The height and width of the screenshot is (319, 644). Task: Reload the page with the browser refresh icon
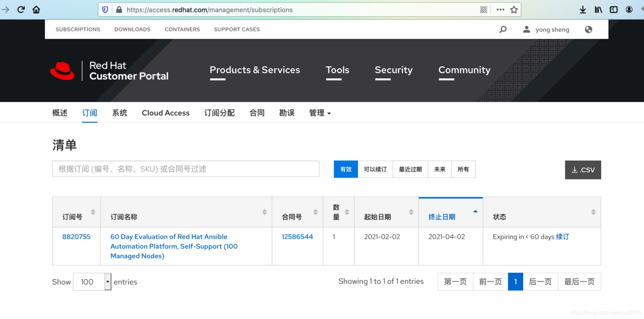pos(21,10)
